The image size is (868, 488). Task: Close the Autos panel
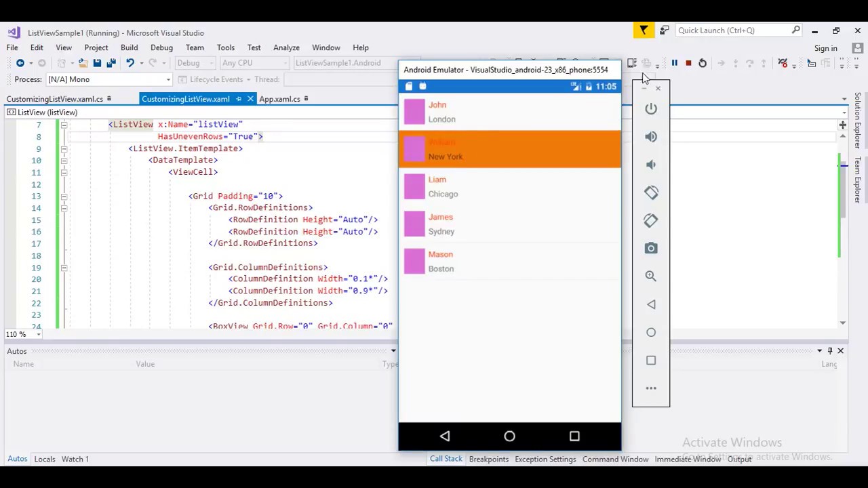841,351
